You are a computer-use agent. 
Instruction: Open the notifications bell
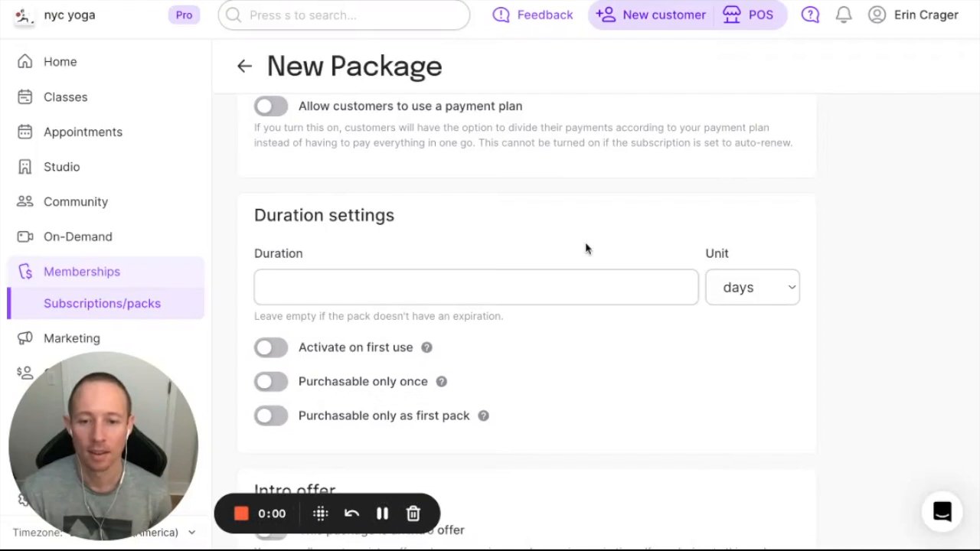pyautogui.click(x=844, y=15)
